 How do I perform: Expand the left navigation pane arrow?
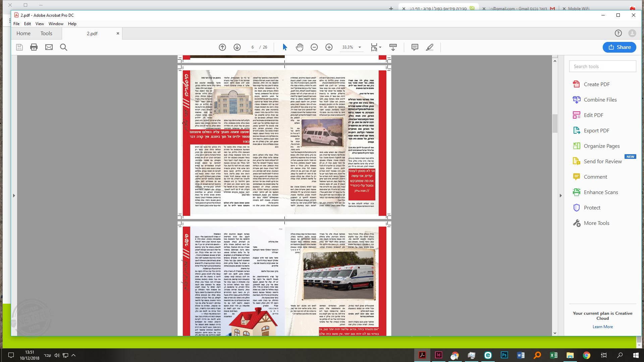pyautogui.click(x=14, y=195)
